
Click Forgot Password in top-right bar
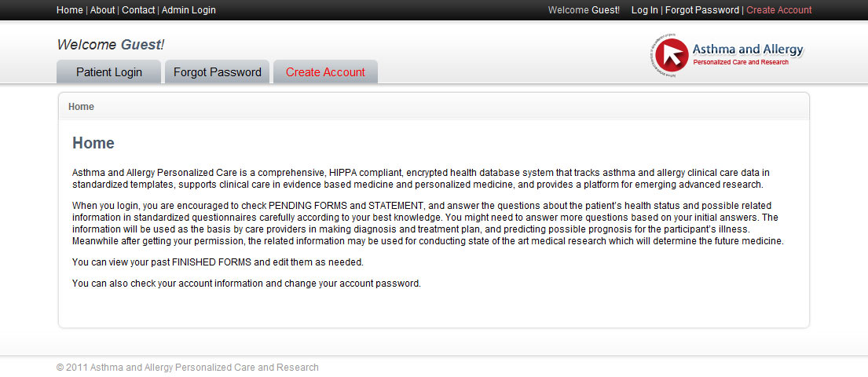(701, 10)
